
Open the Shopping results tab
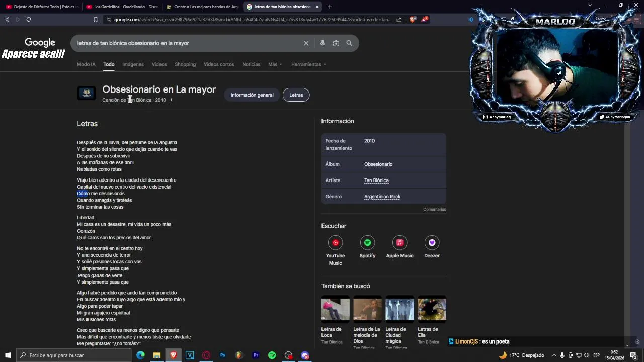[185, 64]
